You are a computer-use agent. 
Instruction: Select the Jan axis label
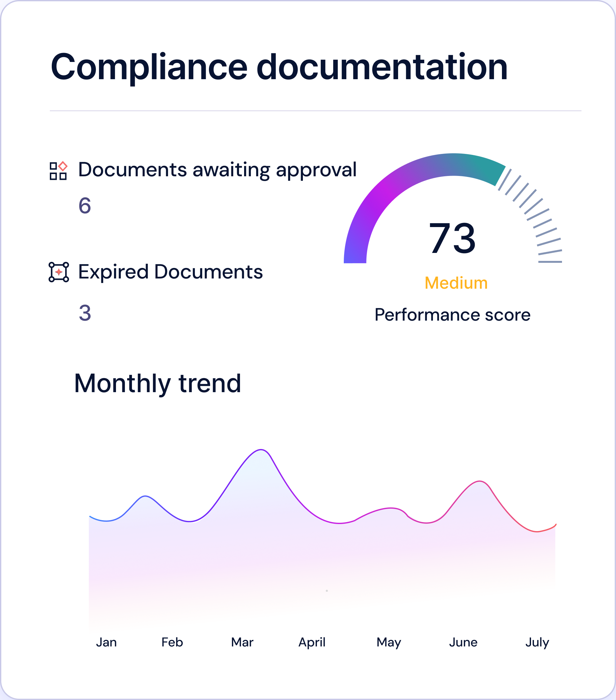pos(106,642)
